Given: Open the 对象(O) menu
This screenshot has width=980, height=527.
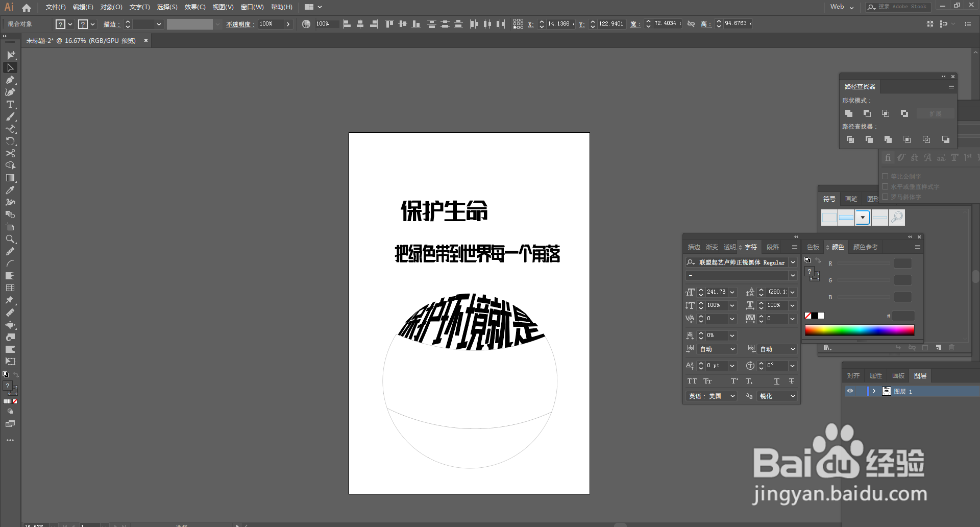Looking at the screenshot, I should point(111,7).
